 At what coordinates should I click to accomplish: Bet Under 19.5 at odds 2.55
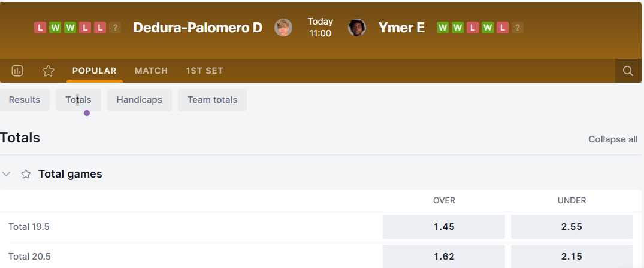(572, 227)
